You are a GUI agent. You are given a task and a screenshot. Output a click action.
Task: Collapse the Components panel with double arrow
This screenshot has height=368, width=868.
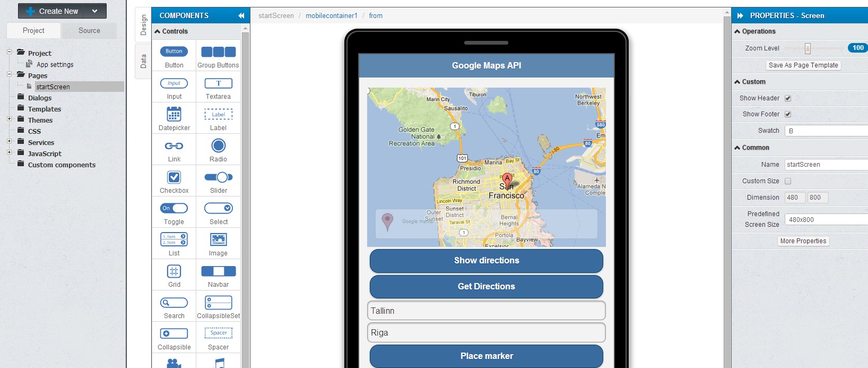(x=241, y=16)
